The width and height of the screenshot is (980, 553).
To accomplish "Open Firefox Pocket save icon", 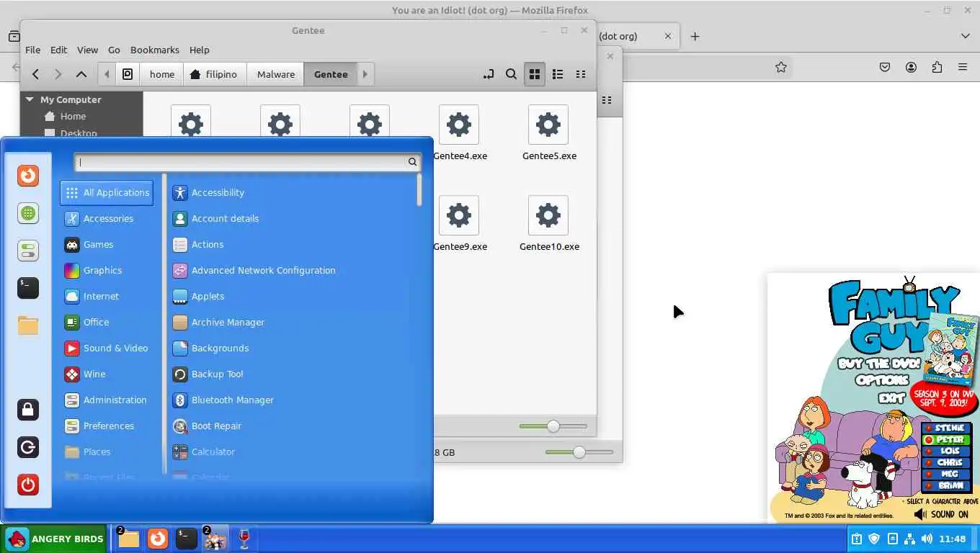I will 885,67.
